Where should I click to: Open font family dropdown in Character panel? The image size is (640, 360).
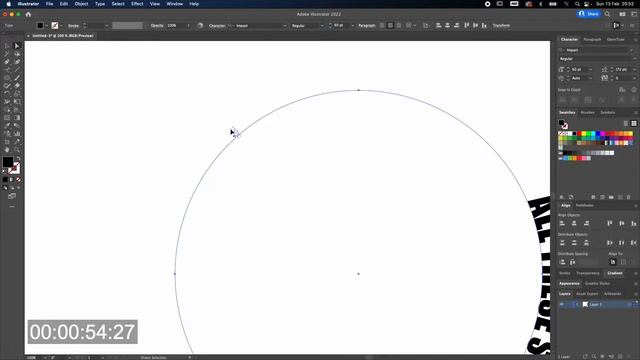[x=631, y=50]
